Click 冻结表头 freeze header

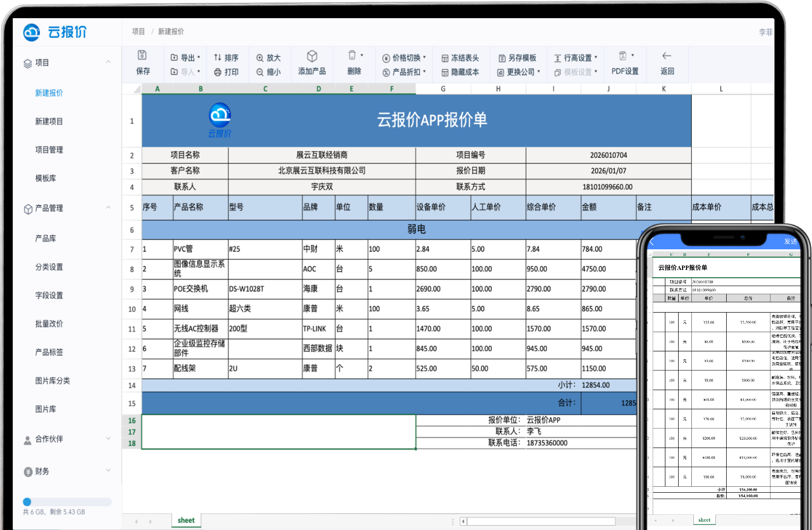(460, 58)
